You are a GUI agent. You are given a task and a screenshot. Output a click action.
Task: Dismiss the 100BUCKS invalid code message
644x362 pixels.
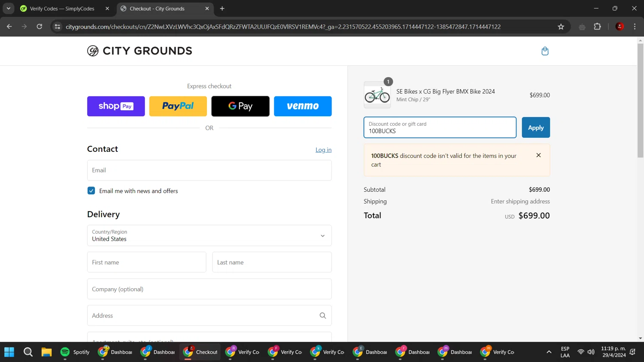coord(538,155)
